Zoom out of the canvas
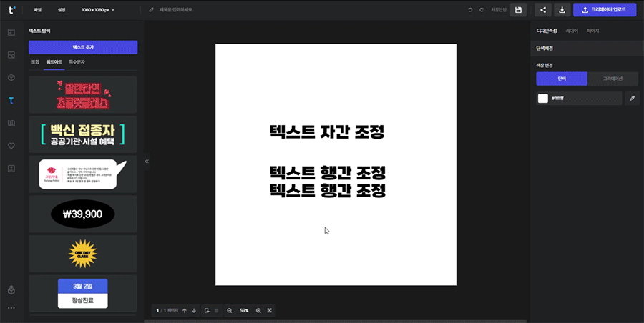This screenshot has width=644, height=323. (230, 311)
